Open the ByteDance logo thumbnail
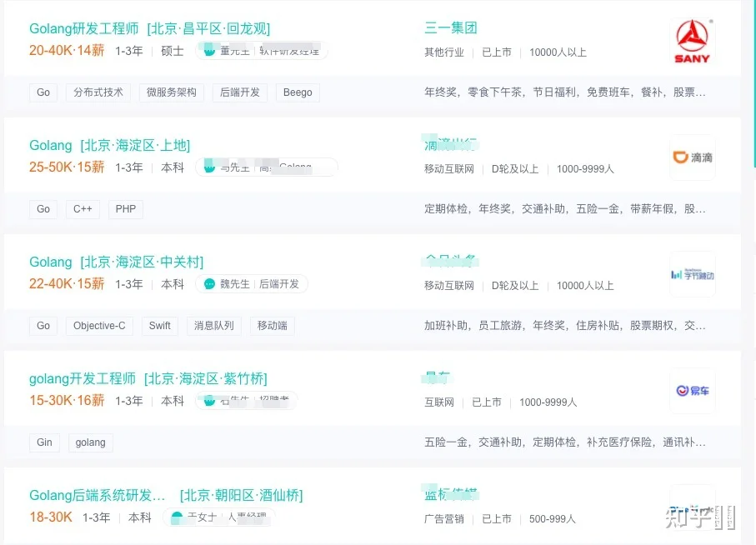Image resolution: width=756 pixels, height=545 pixels. pos(693,274)
